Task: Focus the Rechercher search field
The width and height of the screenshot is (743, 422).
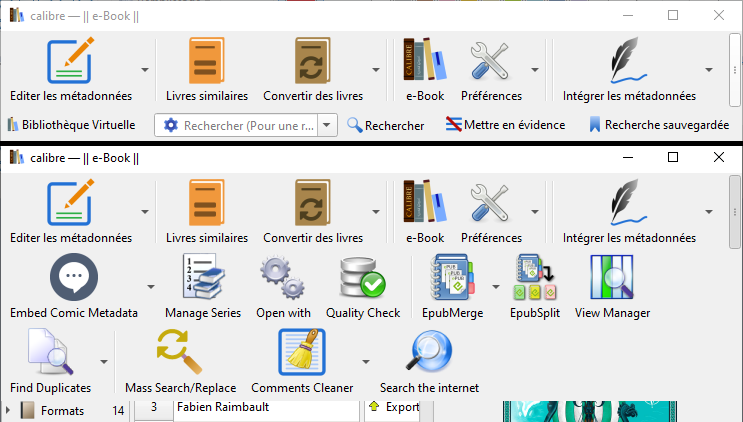Action: coord(248,126)
